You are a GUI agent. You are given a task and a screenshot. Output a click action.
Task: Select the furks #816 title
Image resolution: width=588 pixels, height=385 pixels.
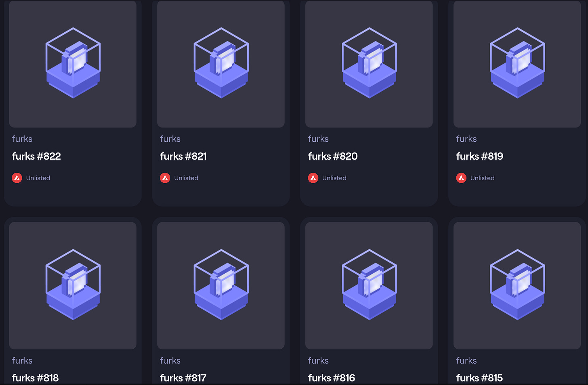pos(332,378)
